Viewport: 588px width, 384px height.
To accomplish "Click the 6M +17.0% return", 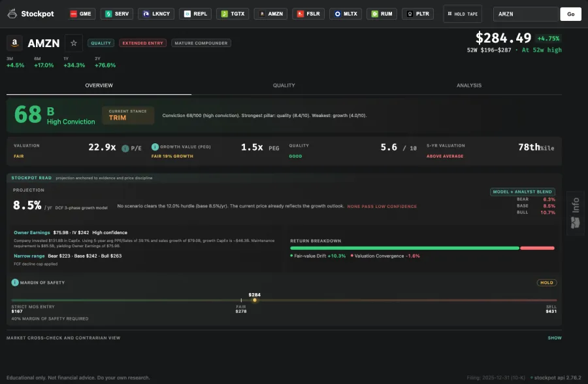I will tap(44, 62).
